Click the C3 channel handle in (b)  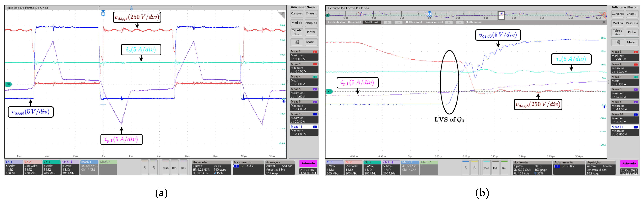tap(329, 91)
